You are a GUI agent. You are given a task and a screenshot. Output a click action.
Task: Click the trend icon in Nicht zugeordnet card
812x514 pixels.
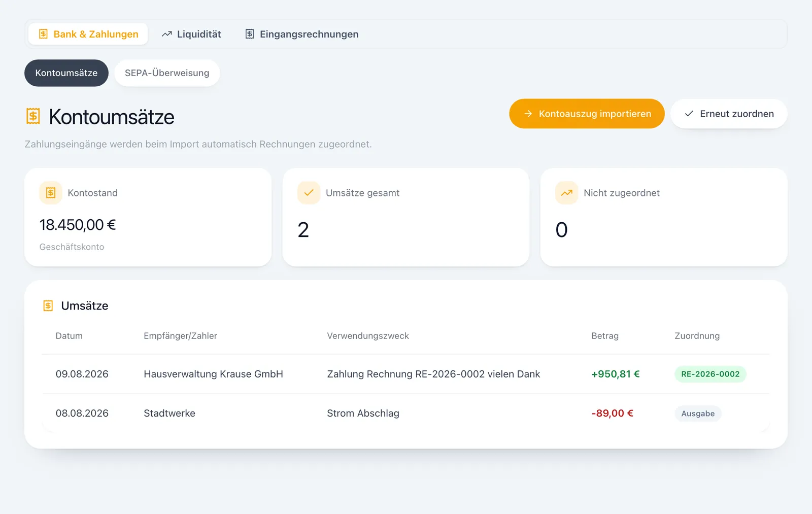(566, 193)
